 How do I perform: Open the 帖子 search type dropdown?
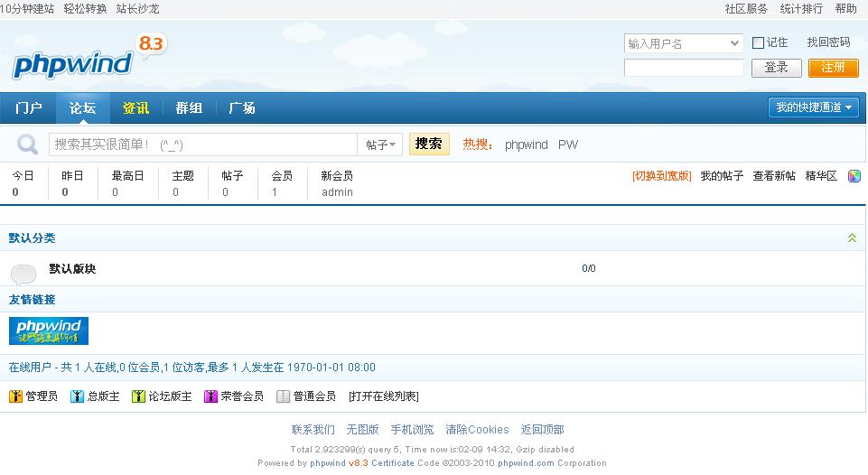tap(380, 144)
